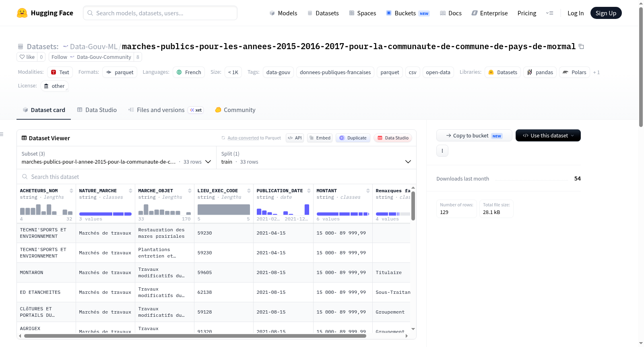Copy dataset name with the copy icon

(581, 46)
